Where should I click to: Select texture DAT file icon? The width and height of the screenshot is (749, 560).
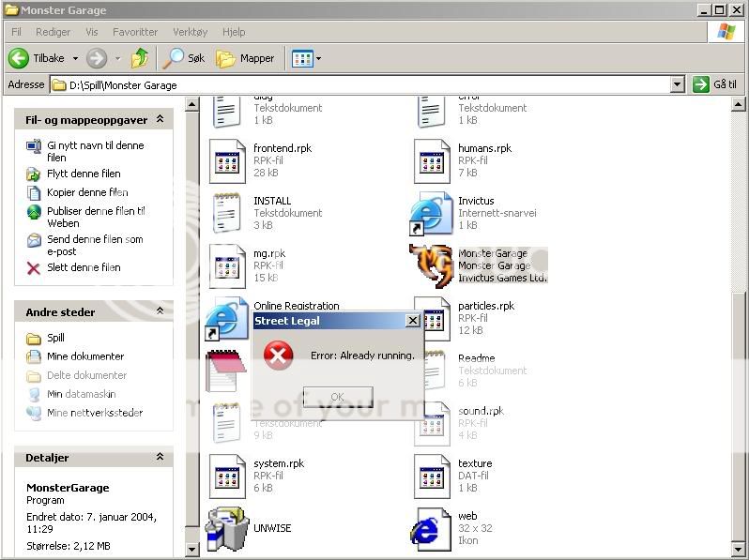click(432, 476)
